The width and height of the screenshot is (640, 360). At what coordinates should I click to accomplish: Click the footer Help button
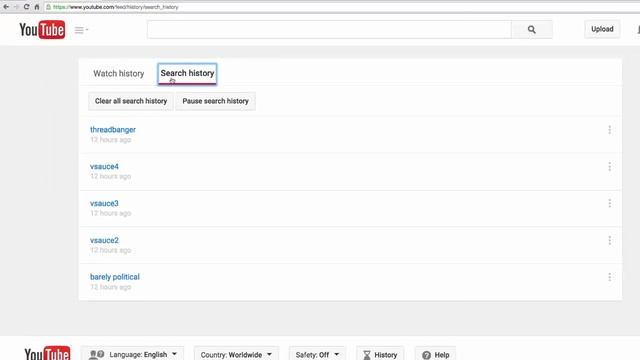tap(436, 354)
